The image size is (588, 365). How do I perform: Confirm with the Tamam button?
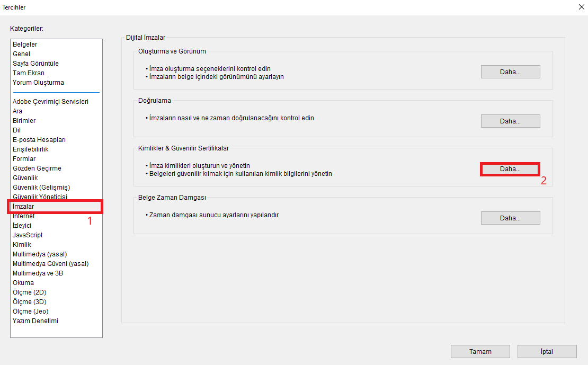pos(480,352)
